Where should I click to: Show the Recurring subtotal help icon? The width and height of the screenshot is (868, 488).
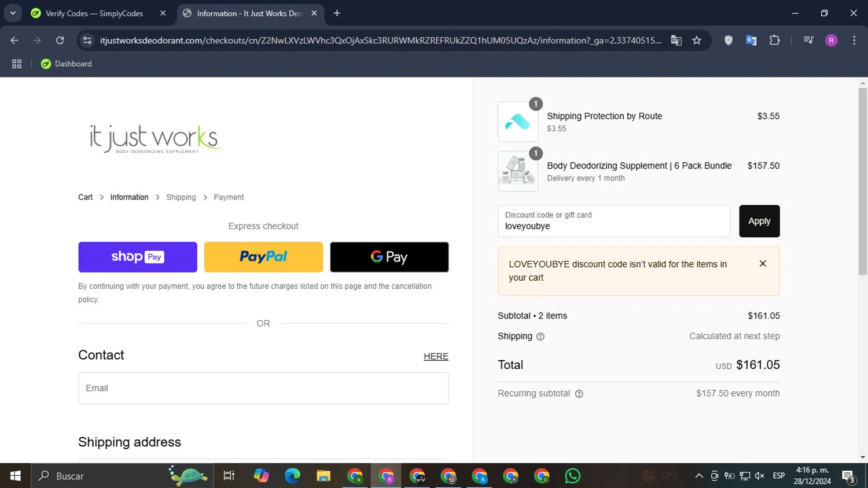tap(579, 394)
